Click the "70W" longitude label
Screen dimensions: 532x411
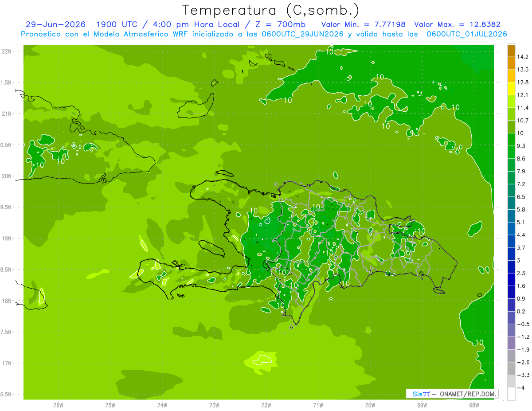[370, 405]
